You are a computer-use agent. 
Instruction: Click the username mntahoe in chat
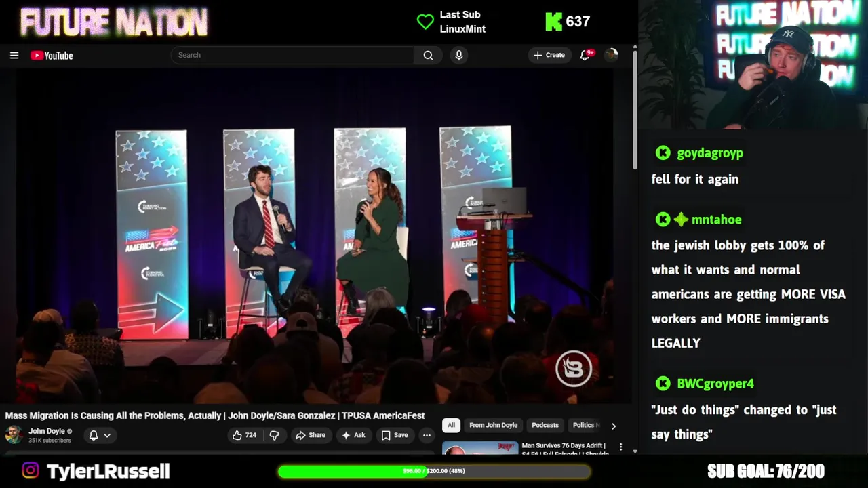pos(716,220)
